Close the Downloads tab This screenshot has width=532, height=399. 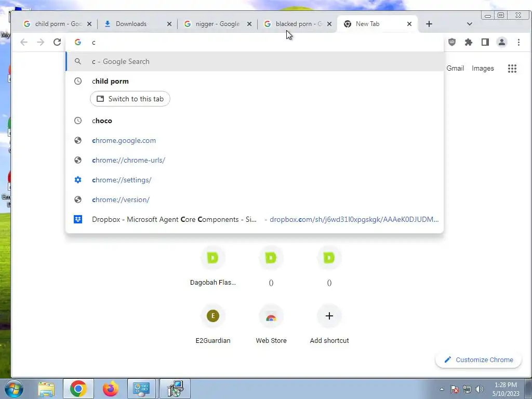[169, 24]
